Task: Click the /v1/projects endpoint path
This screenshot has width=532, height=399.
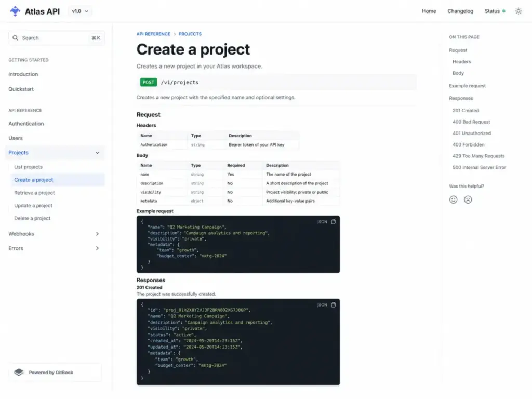Action: [179, 82]
